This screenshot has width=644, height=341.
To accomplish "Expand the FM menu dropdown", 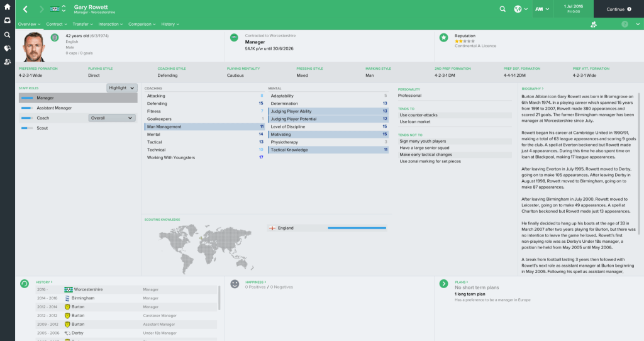I will 542,9.
